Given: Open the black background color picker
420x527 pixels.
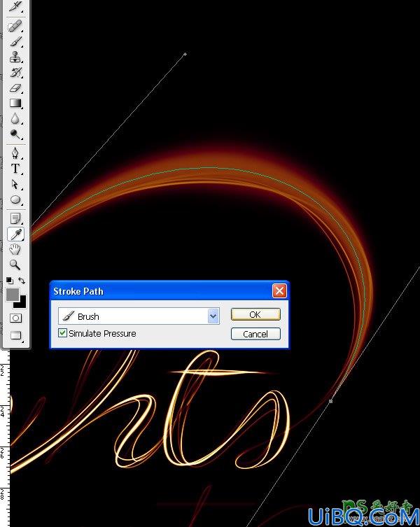Looking at the screenshot, I should [22, 304].
